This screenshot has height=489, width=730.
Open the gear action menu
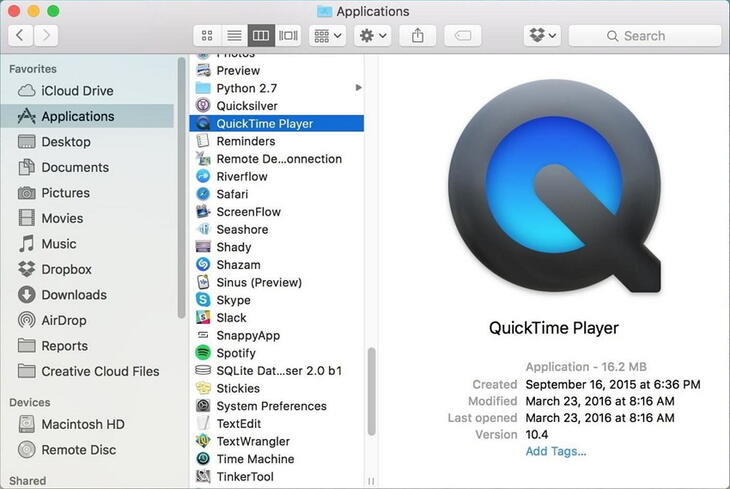pos(373,36)
